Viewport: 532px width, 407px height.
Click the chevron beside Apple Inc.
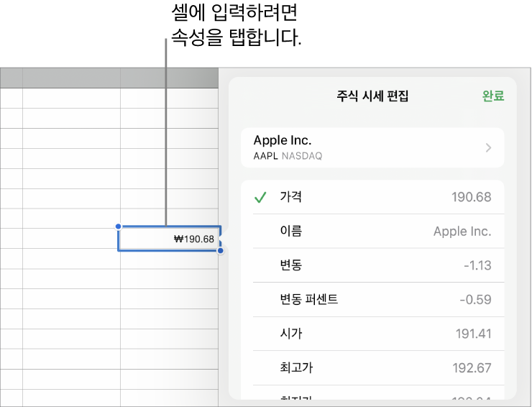[488, 147]
